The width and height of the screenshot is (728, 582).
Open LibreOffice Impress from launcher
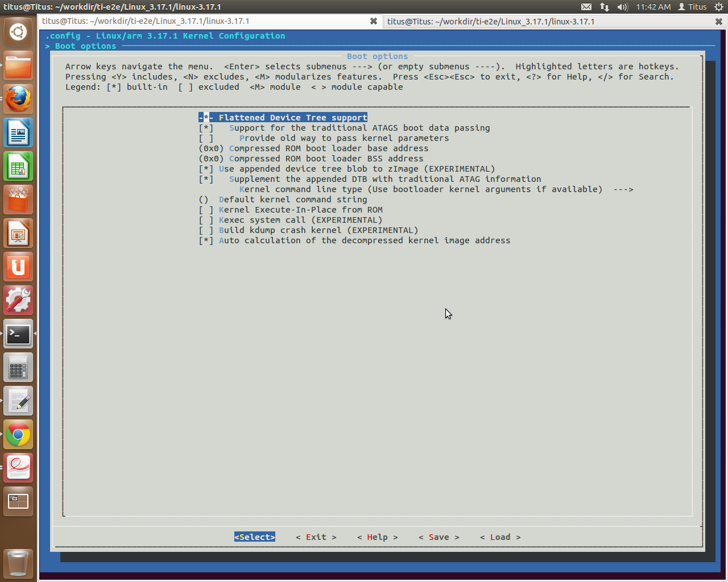click(x=18, y=234)
